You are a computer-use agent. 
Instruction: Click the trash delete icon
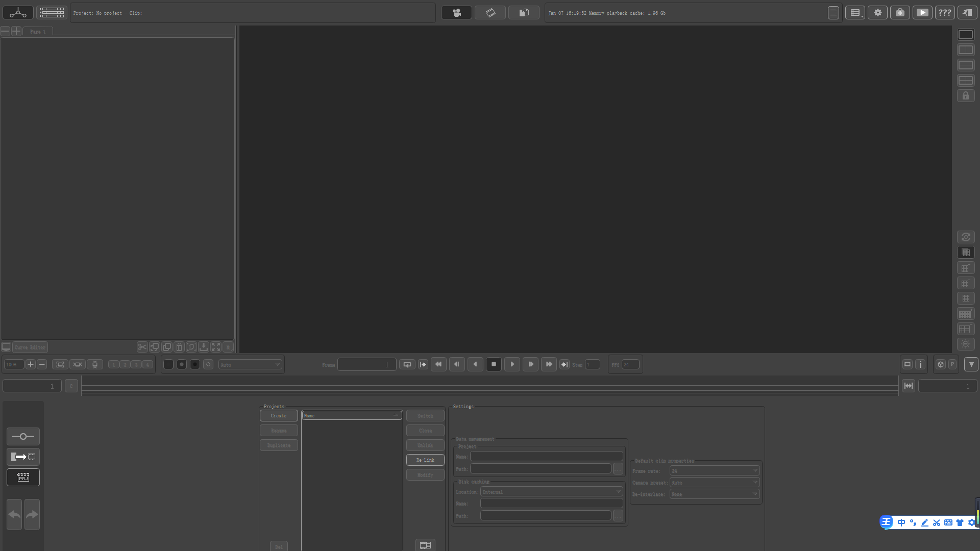pos(179,347)
